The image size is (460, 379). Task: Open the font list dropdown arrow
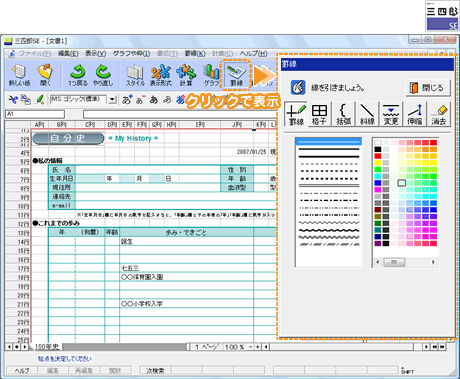click(x=113, y=99)
